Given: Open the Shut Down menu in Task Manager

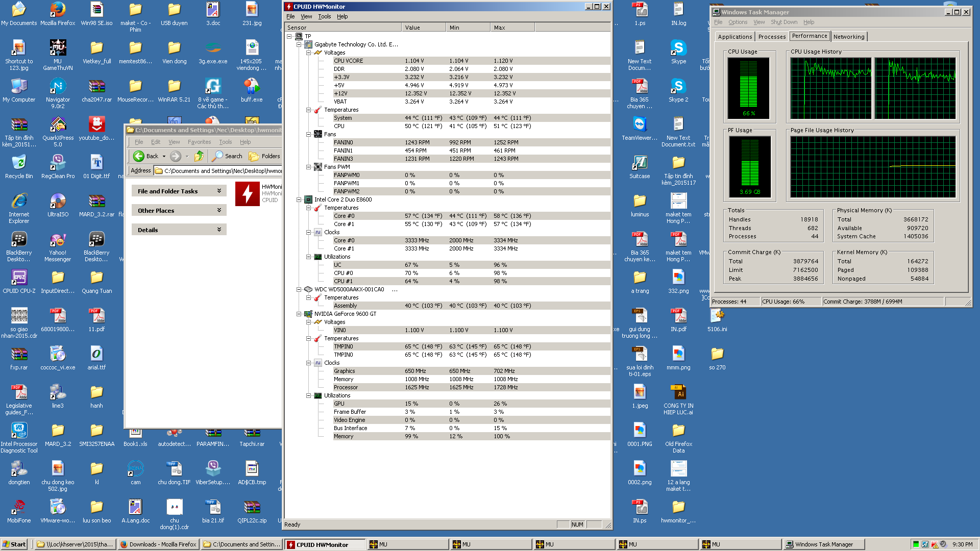Looking at the screenshot, I should [x=784, y=22].
